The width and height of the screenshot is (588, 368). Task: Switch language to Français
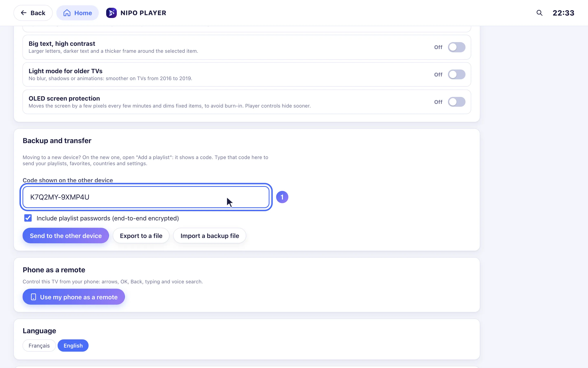39,345
